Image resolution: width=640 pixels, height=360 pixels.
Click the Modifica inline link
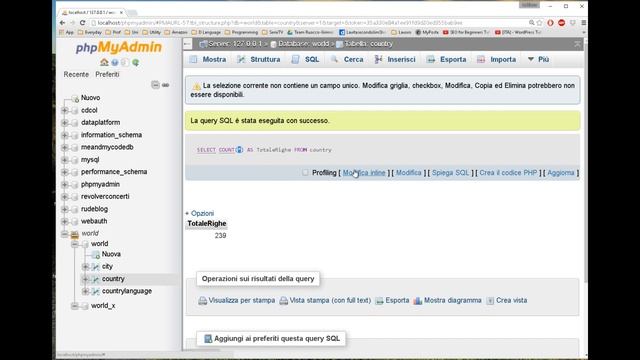tap(364, 173)
